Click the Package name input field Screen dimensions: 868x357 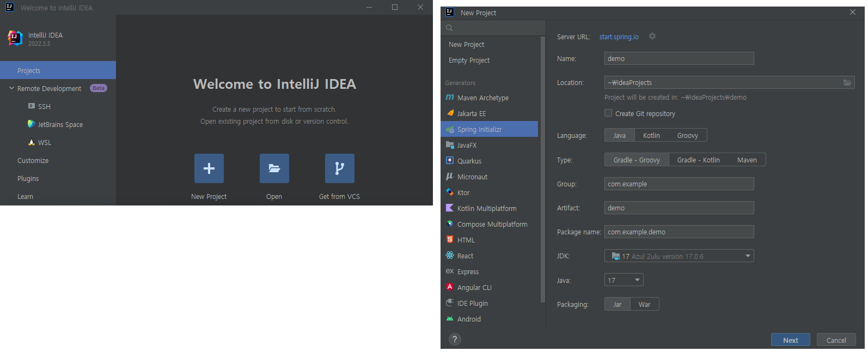(679, 232)
